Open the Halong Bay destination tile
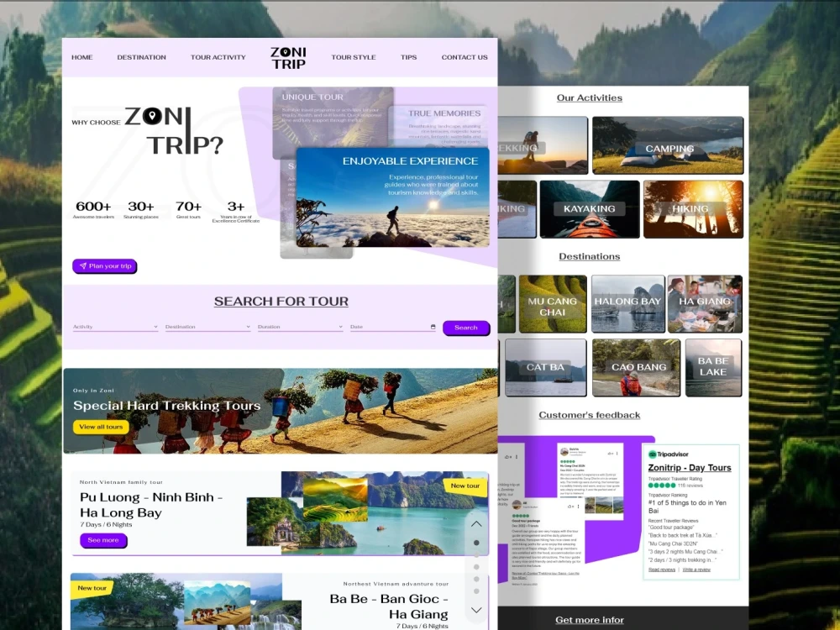This screenshot has height=630, width=840. 627,304
